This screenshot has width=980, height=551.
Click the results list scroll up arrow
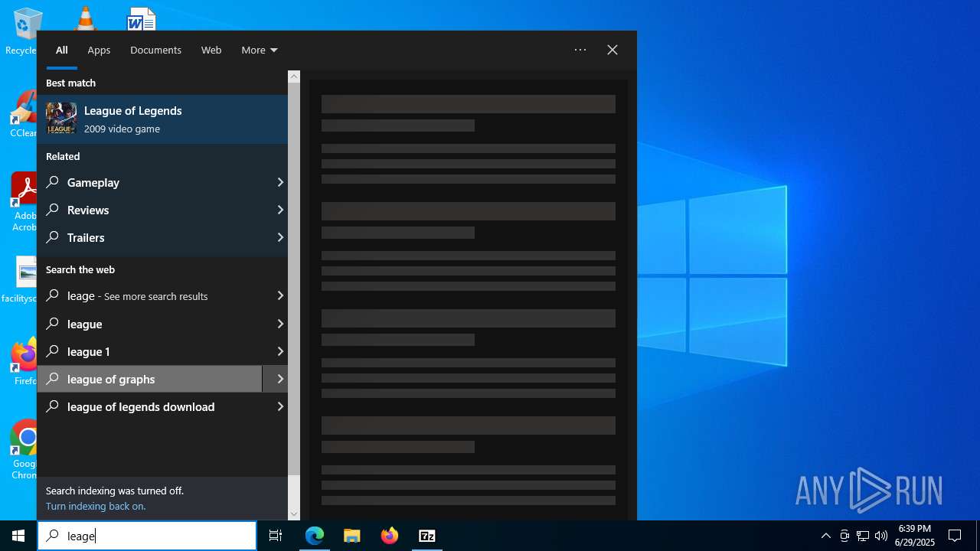(294, 77)
